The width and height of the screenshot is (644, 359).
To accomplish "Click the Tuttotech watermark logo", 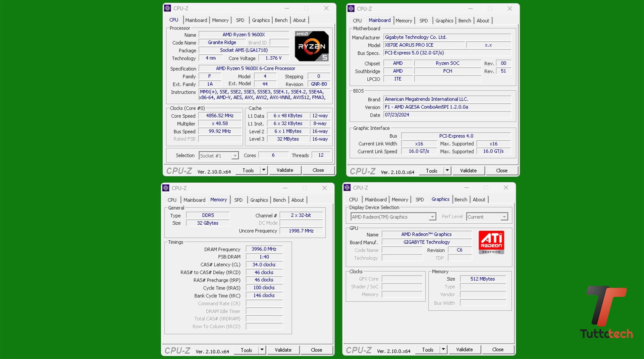I will click(x=606, y=312).
